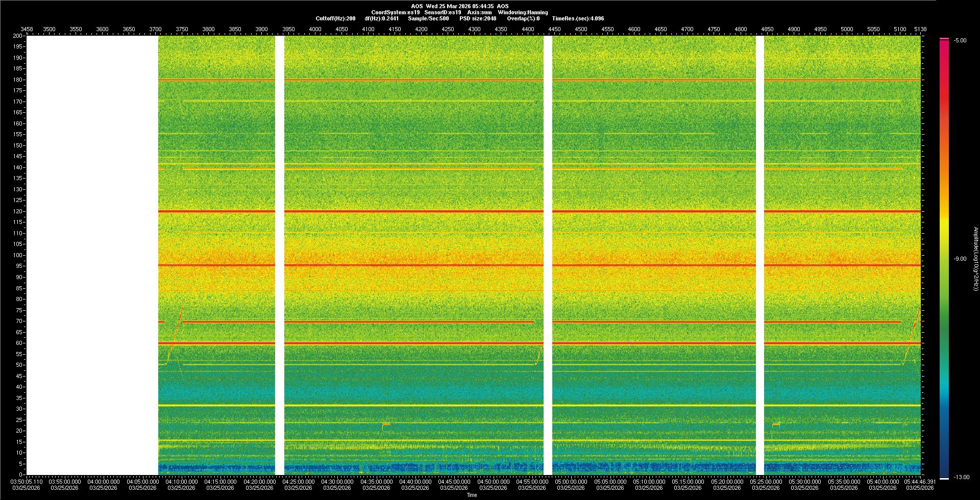This screenshot has width=980, height=500.
Task: Click the 4000 tick on top axis
Action: (x=315, y=29)
